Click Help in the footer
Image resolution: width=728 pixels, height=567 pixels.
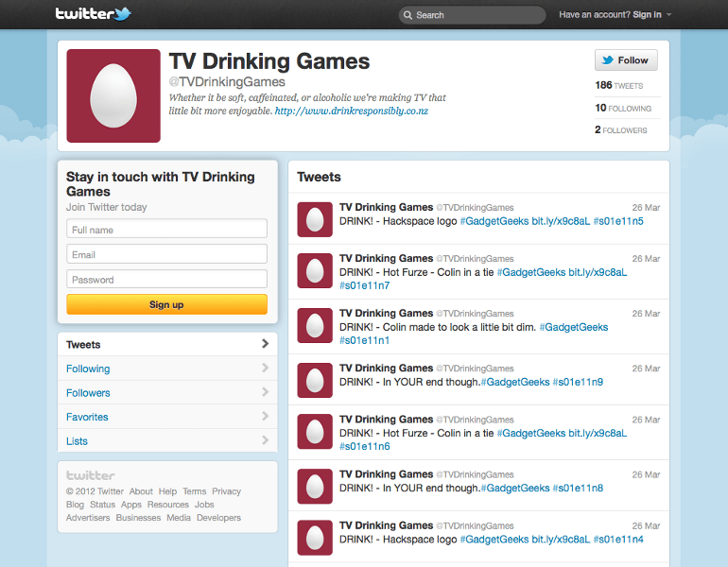[x=167, y=490]
